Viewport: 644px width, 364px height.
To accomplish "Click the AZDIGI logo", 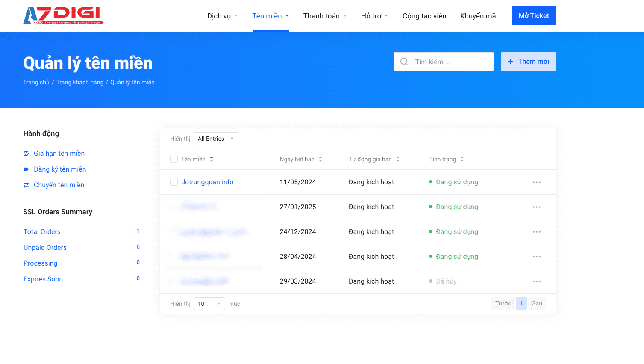I will 63,16.
